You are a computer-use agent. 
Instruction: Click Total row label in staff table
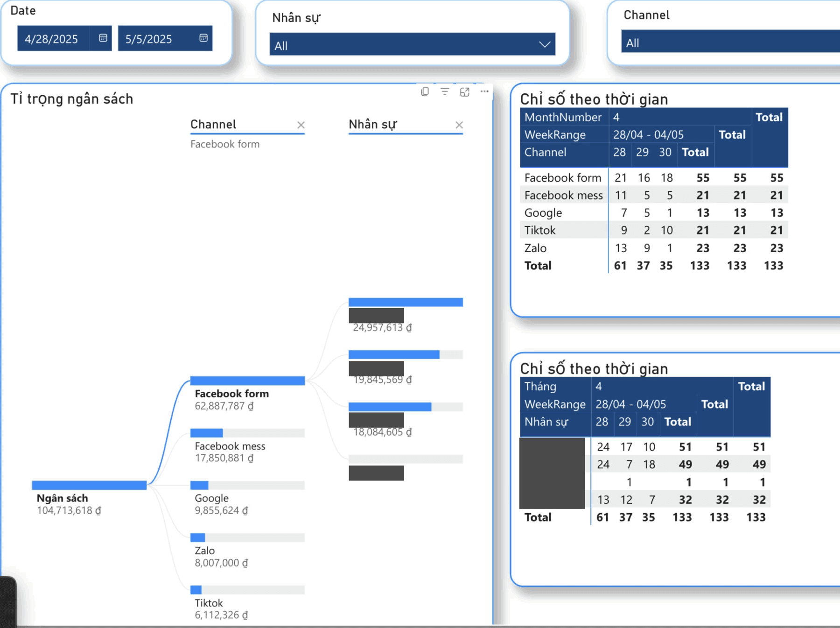[538, 517]
